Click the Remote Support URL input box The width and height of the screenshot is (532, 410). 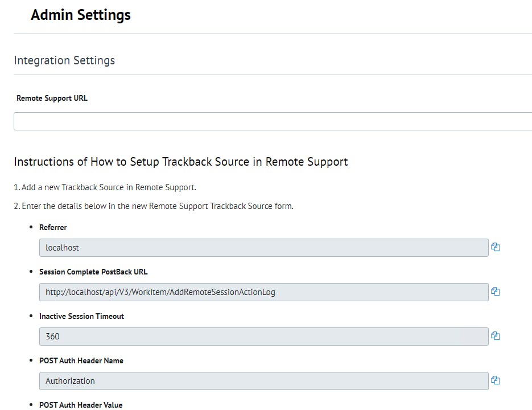pos(273,121)
